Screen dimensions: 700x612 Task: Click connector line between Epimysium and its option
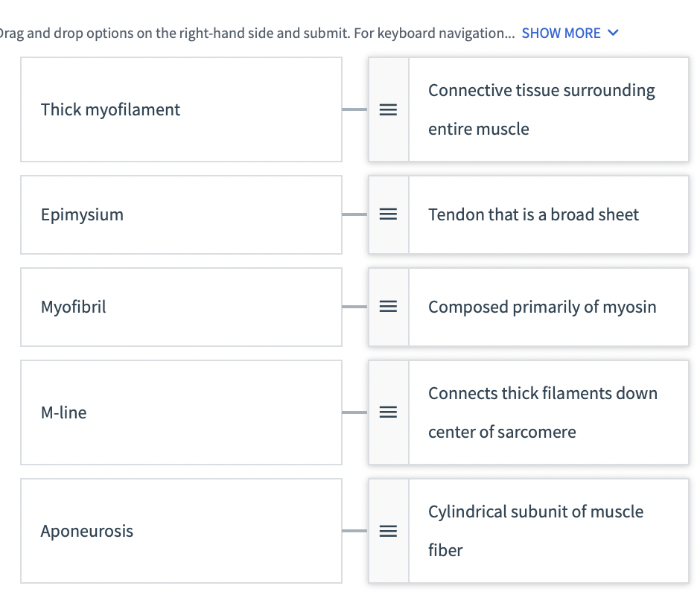pyautogui.click(x=354, y=215)
